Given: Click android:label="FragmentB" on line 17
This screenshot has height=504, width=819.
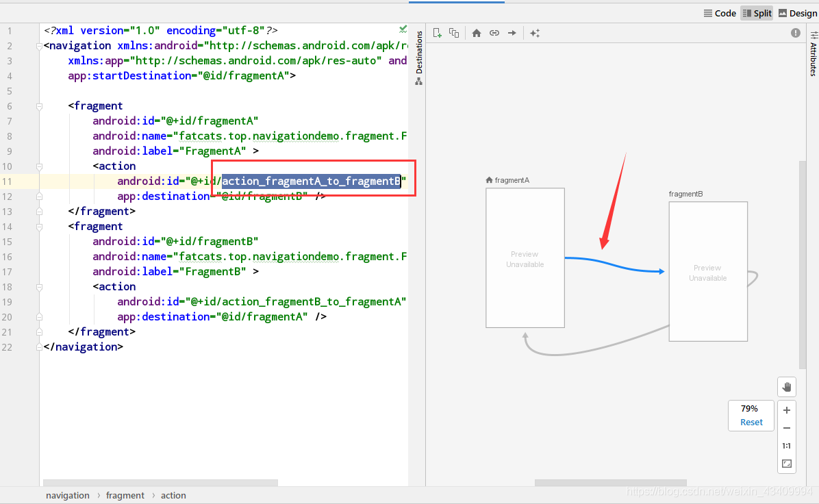Looking at the screenshot, I should click(x=169, y=272).
